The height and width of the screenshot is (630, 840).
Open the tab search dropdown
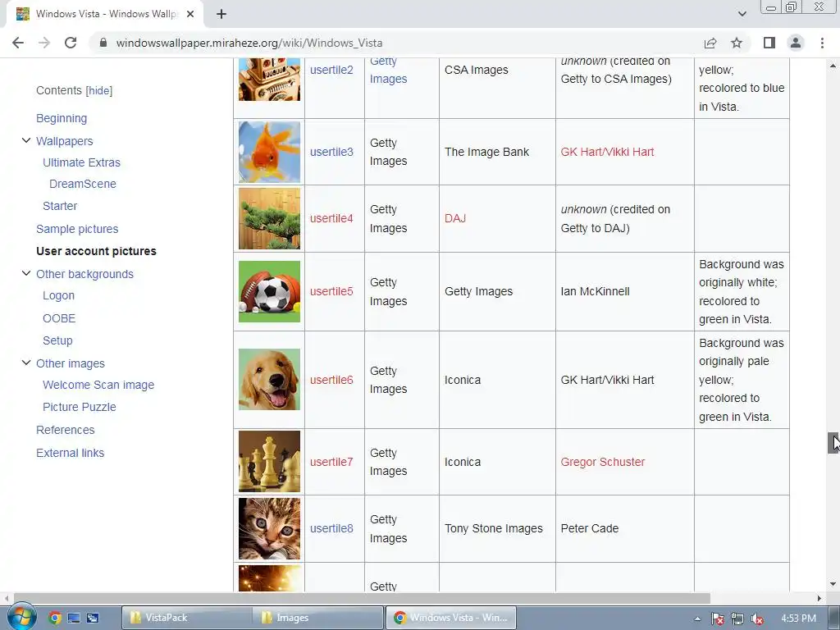(x=742, y=14)
